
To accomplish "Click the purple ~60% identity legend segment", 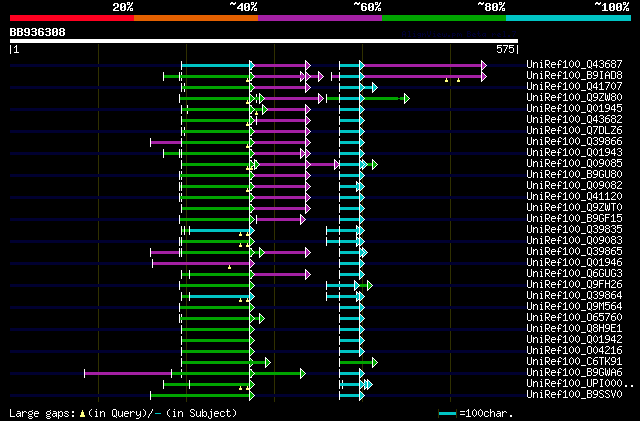I will click(x=320, y=18).
